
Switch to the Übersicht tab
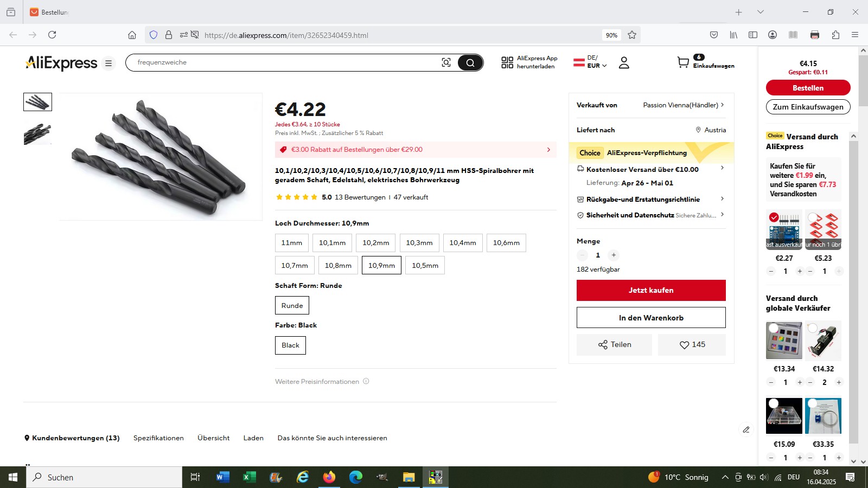(x=213, y=438)
